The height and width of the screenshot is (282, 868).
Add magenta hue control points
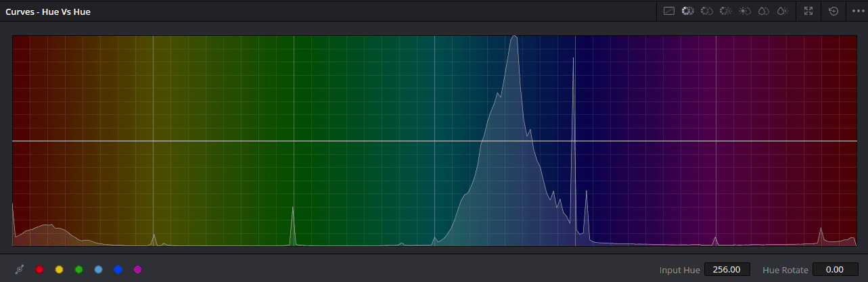coord(138,269)
